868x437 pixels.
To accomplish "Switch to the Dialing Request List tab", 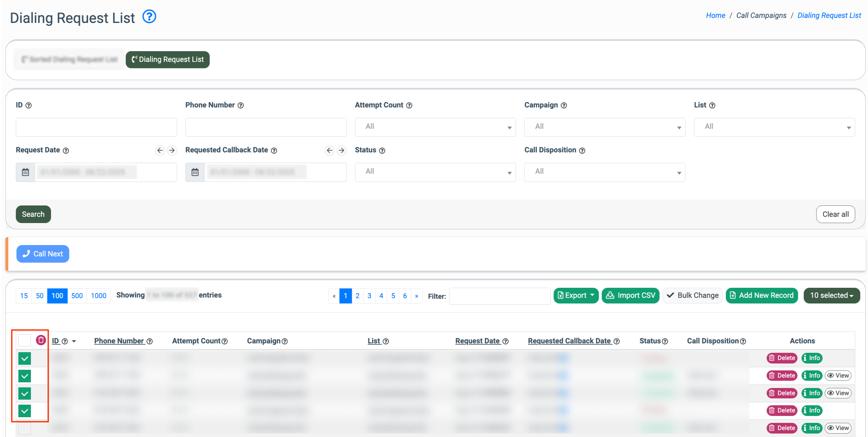I will point(167,60).
